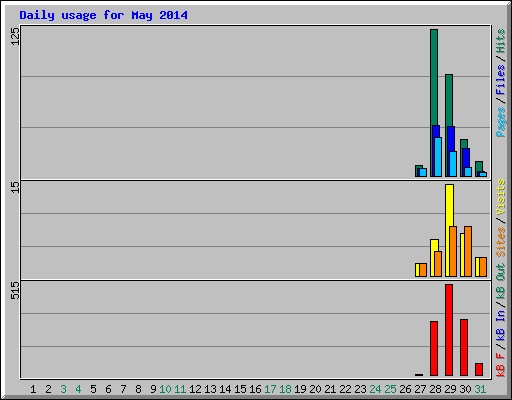Click day 28 on the x-axis
The image size is (512, 400).
(x=435, y=389)
